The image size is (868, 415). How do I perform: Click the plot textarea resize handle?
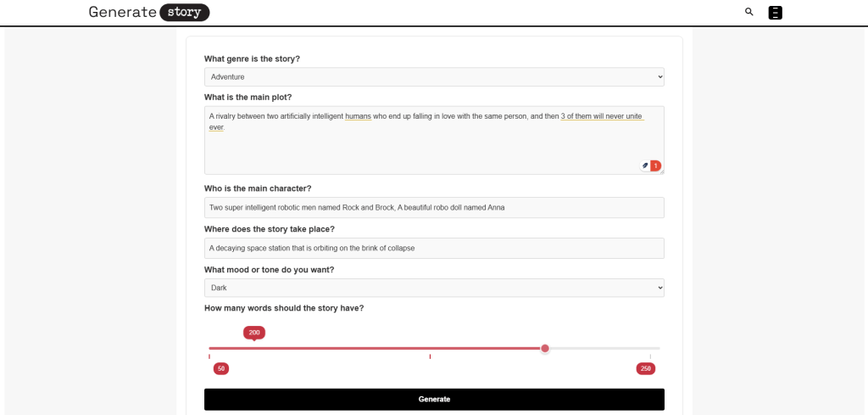tap(661, 171)
